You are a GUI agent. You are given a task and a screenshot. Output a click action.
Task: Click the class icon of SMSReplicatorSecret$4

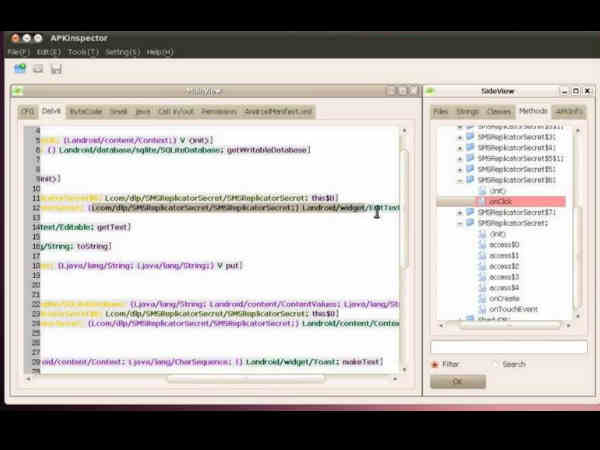[x=470, y=148]
